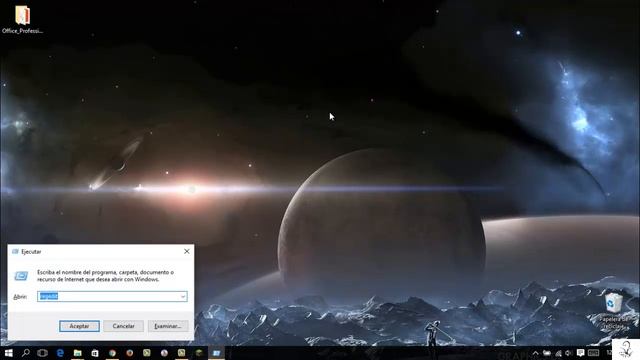Viewport: 640px width, 360px height.
Task: Open the touch keyboard tray icon
Action: click(593, 353)
